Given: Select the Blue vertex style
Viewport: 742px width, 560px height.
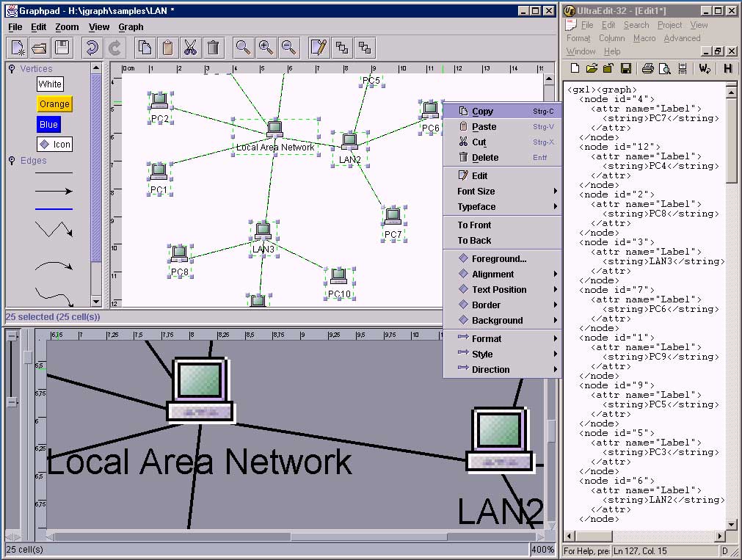Looking at the screenshot, I should 49,125.
